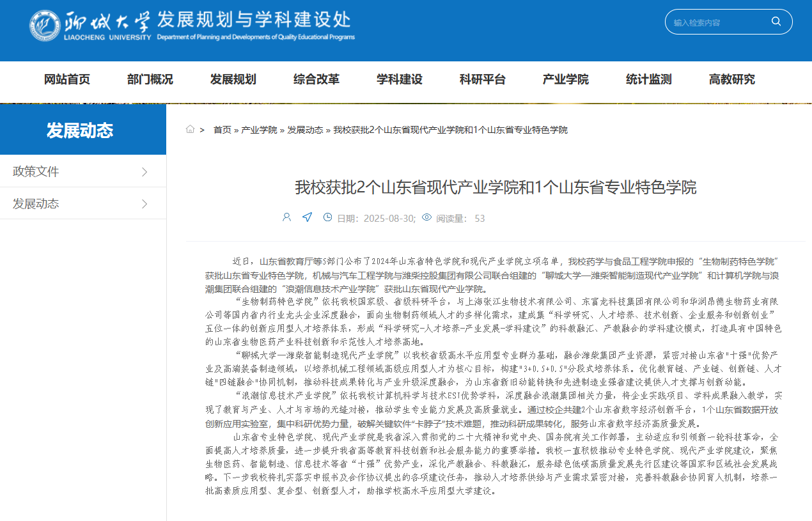This screenshot has height=521, width=812.
Task: Click the author person icon
Action: [286, 217]
